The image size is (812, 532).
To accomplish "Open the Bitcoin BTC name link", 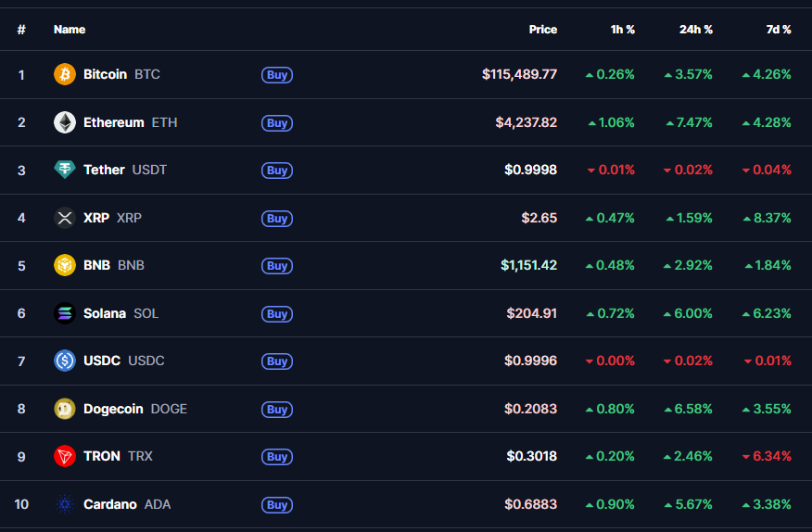I will [x=121, y=74].
